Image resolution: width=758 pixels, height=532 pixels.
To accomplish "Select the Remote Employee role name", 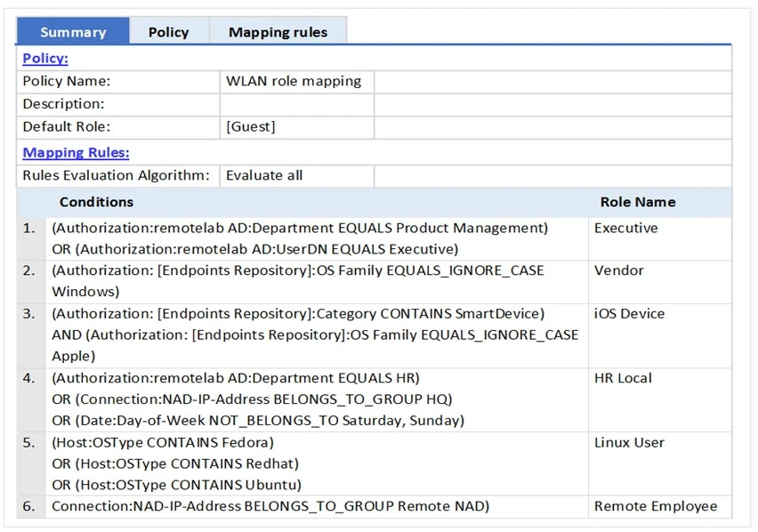I will click(x=655, y=506).
